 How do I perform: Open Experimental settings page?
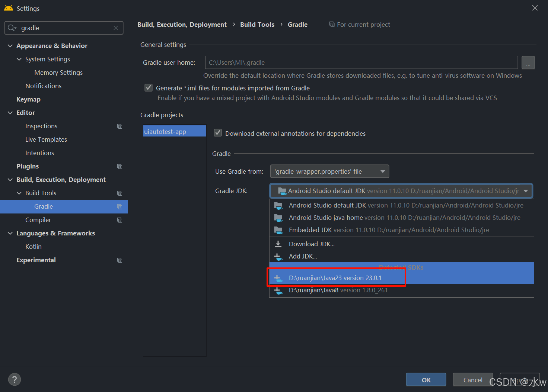click(36, 260)
